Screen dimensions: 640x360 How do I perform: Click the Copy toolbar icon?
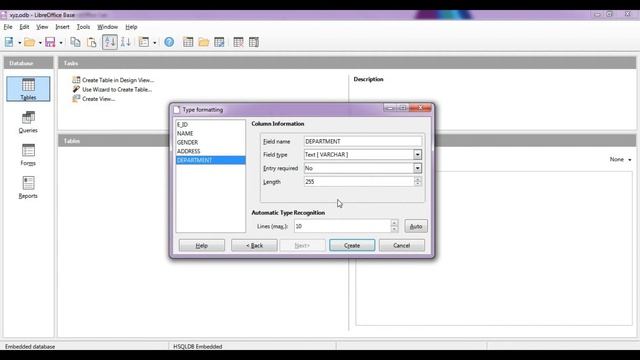click(75, 42)
